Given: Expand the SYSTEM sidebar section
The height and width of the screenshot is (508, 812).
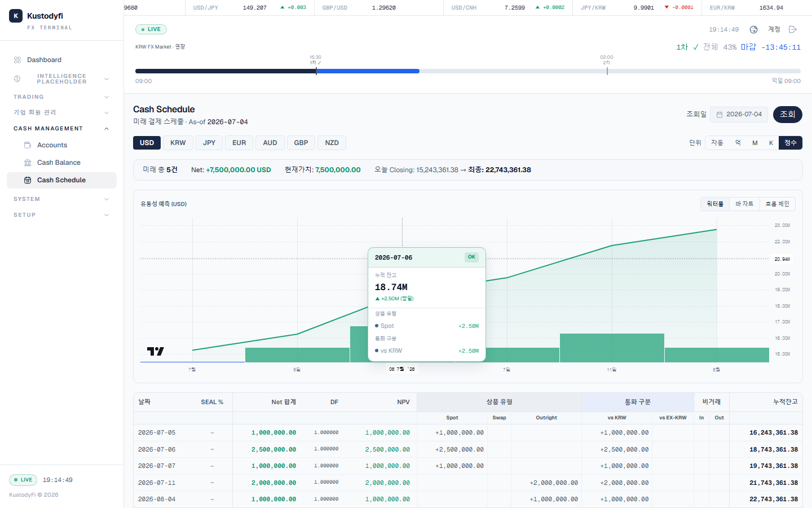Looking at the screenshot, I should [x=61, y=199].
